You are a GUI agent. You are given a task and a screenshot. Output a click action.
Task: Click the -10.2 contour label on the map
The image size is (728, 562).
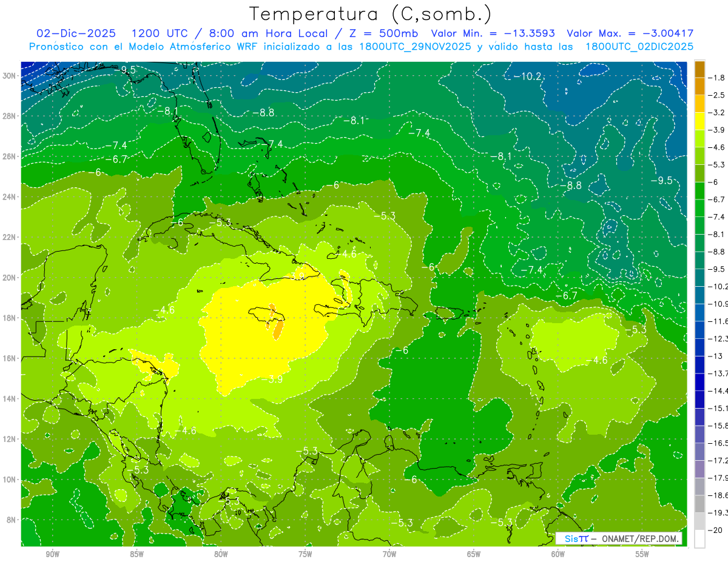click(x=527, y=76)
